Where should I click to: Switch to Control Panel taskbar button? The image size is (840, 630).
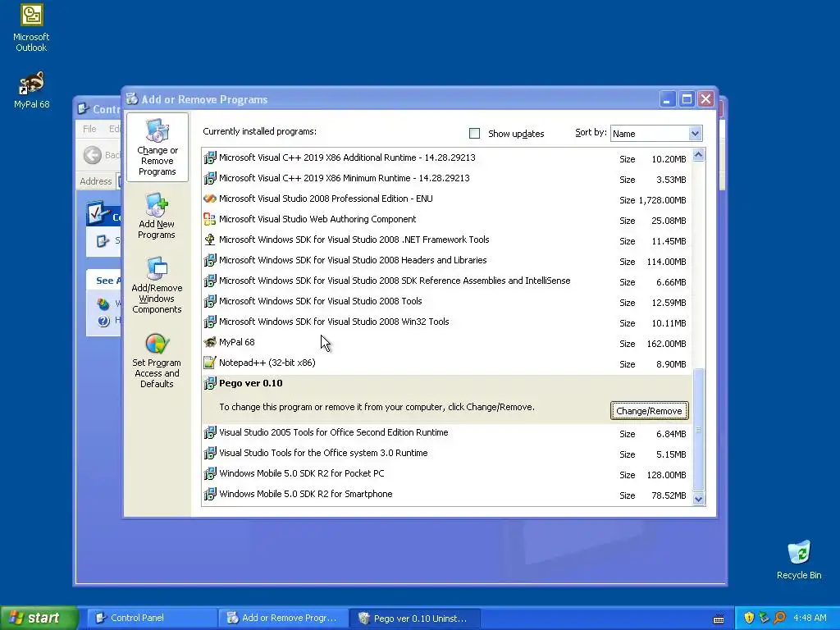152,618
